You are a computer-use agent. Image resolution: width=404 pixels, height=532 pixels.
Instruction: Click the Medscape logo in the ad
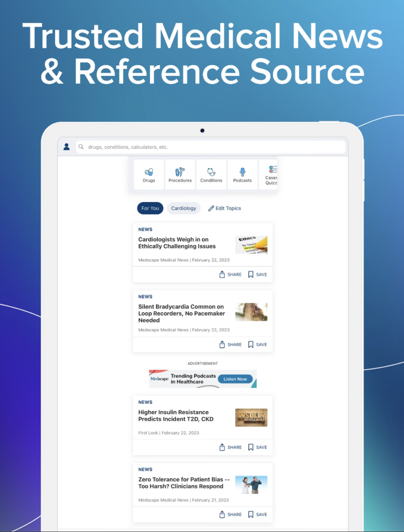159,379
